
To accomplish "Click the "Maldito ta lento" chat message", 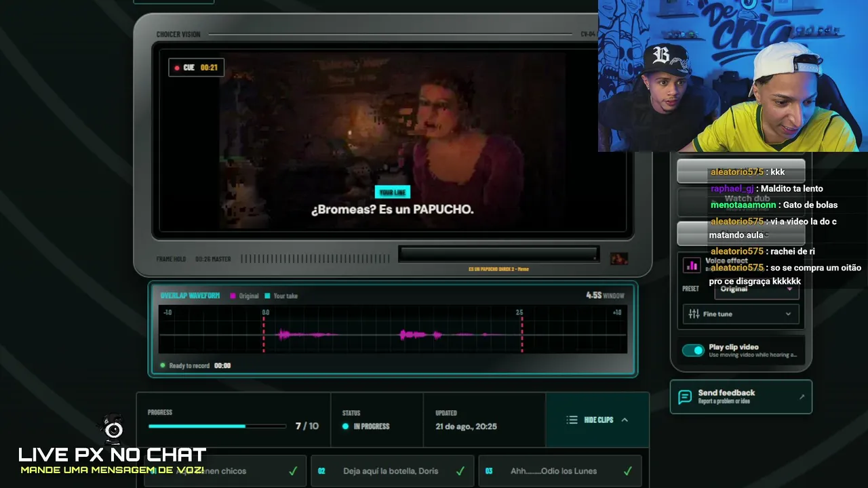I will coord(792,188).
